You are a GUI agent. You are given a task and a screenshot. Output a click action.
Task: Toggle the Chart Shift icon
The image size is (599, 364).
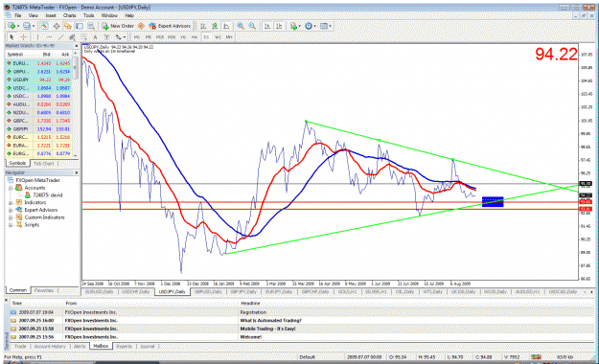(x=279, y=26)
